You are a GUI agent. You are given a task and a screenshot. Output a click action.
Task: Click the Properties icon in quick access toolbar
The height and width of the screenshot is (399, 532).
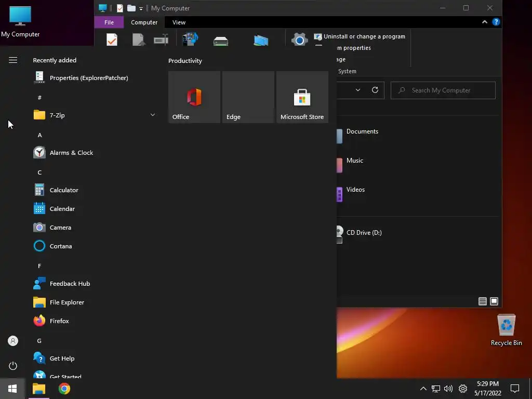[x=120, y=8]
